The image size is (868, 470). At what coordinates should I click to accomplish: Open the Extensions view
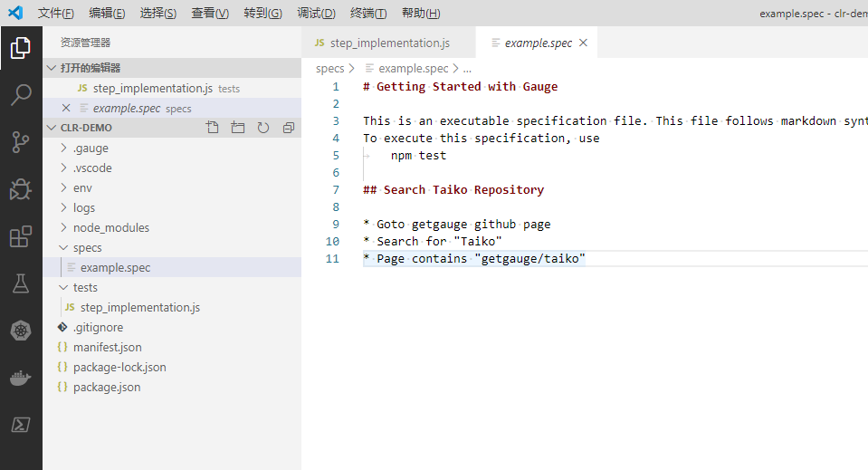[20, 237]
